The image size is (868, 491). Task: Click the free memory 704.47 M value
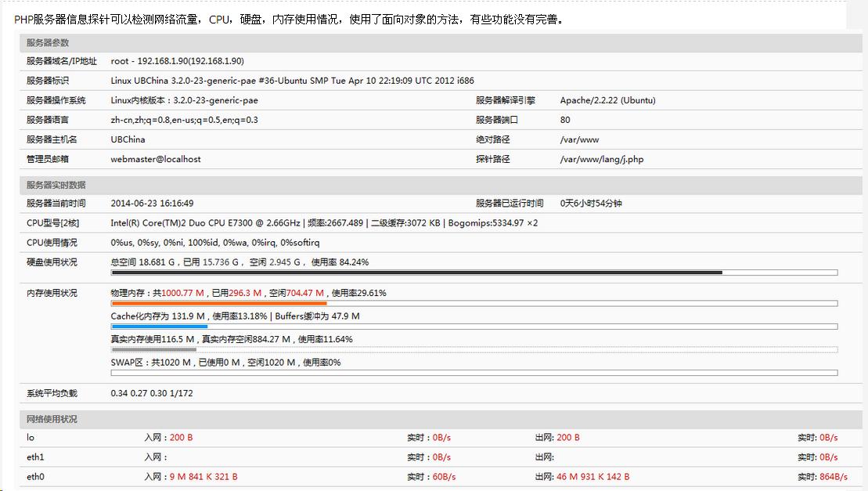(305, 293)
